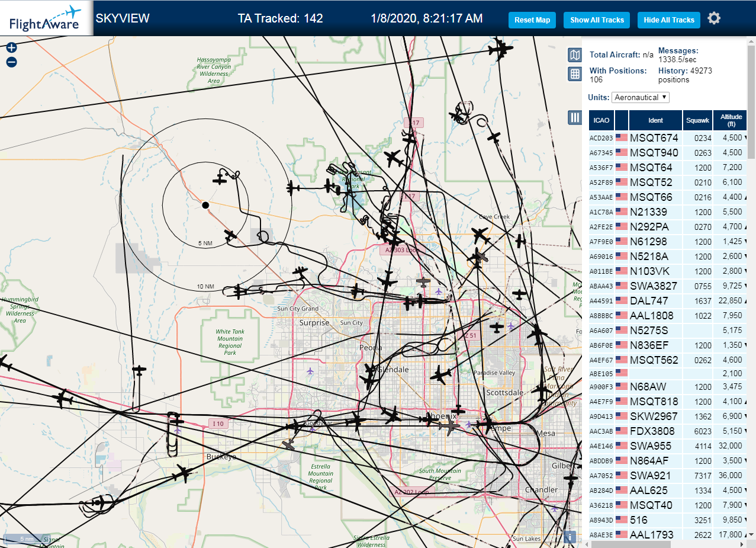756x548 pixels.
Task: Click the With Positions label
Action: (x=618, y=70)
